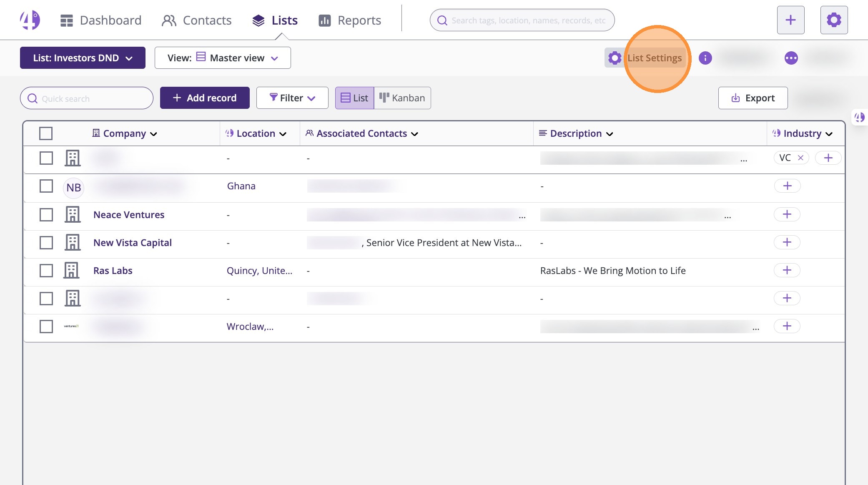Click the purple info icon
This screenshot has height=485, width=868.
(705, 58)
